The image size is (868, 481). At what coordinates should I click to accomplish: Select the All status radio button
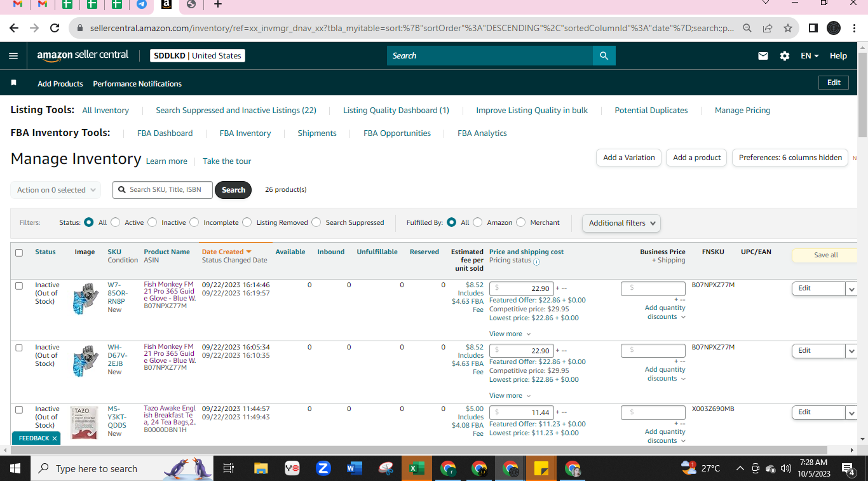pyautogui.click(x=89, y=222)
